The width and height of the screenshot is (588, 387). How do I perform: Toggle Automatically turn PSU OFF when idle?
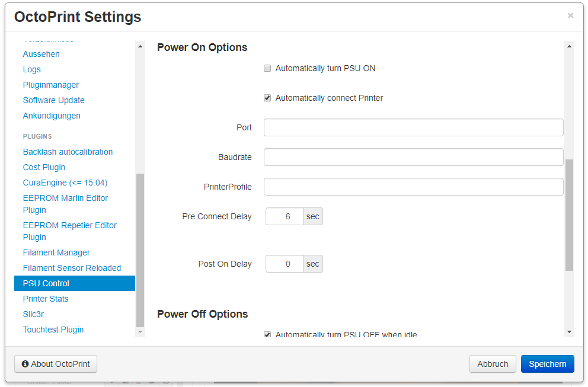point(267,334)
